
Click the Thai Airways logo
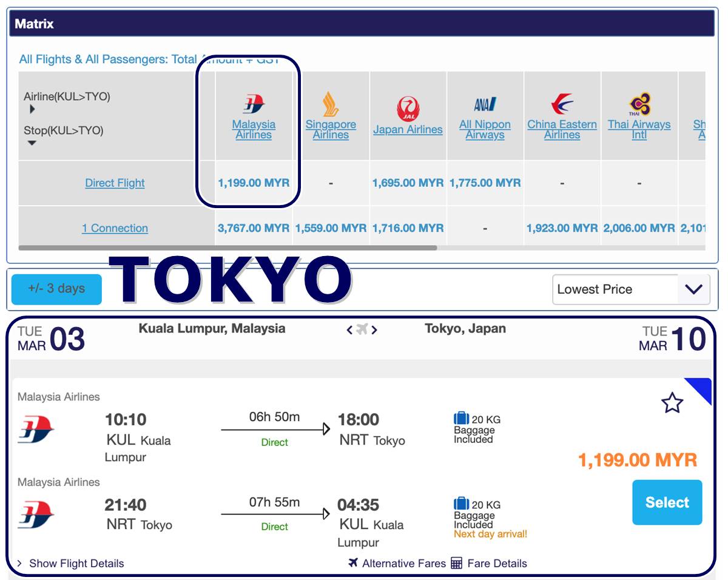click(x=639, y=104)
